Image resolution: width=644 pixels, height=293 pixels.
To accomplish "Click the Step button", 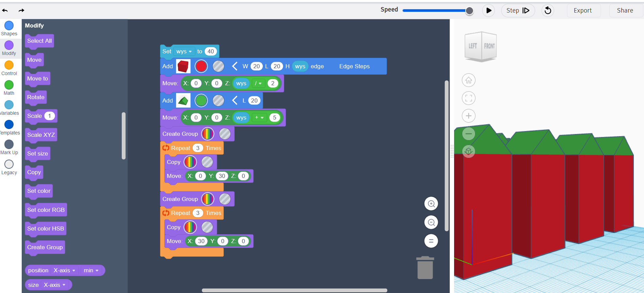I will tap(518, 11).
